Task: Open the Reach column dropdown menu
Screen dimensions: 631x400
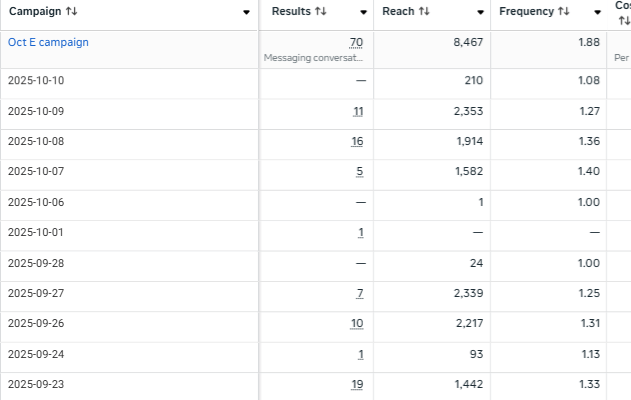Action: click(480, 13)
